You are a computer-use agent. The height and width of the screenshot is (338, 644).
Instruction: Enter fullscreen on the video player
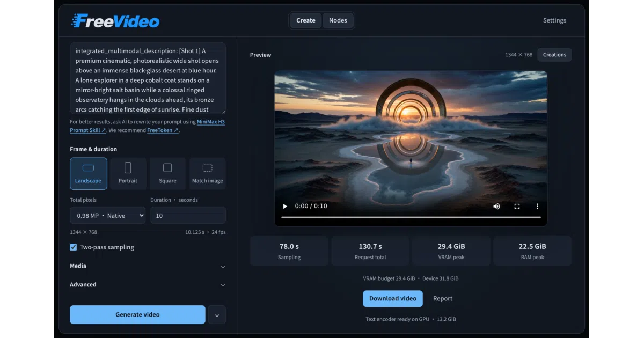(x=517, y=206)
